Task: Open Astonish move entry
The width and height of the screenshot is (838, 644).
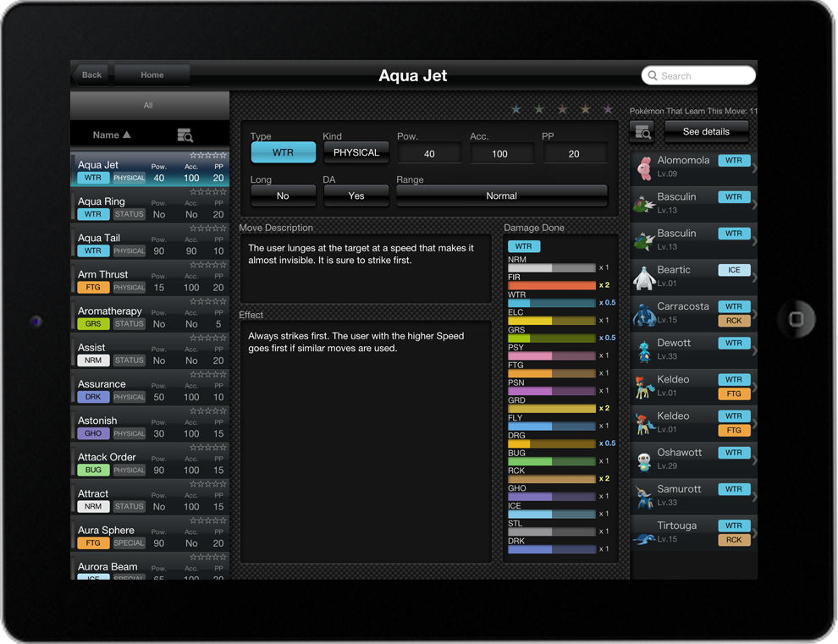Action: coord(150,424)
